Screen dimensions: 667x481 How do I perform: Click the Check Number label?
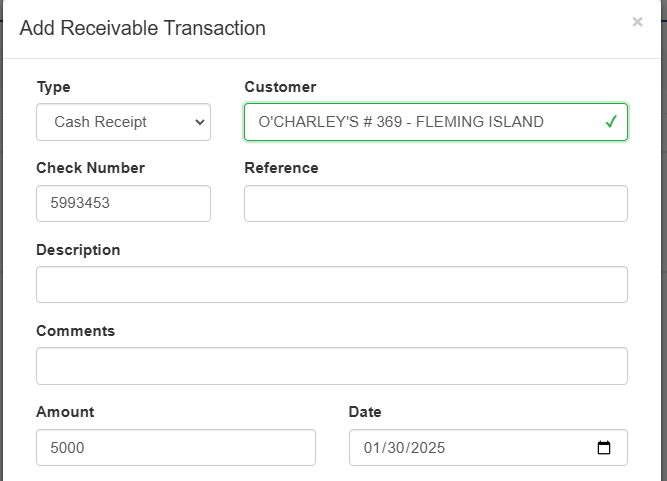(x=90, y=168)
